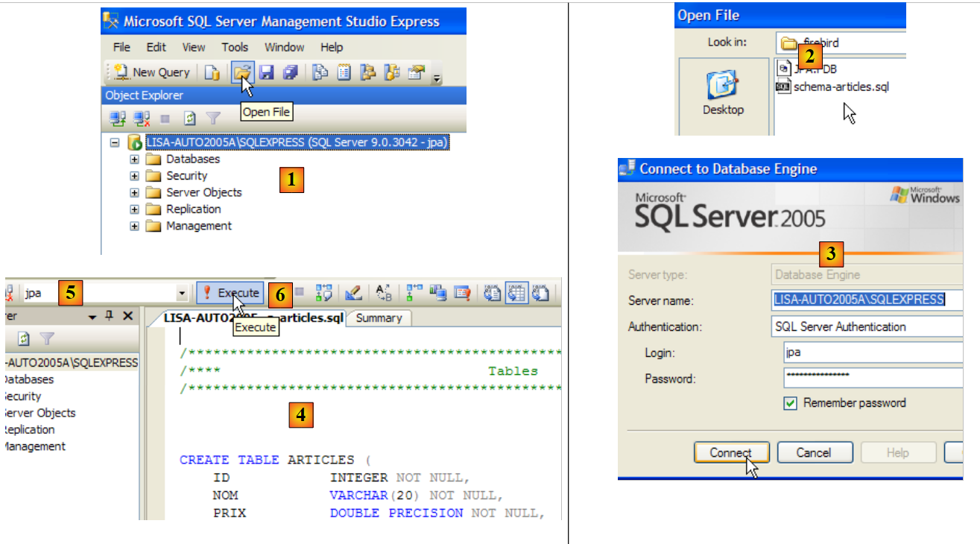This screenshot has width=980, height=544.
Task: Click Disconnect icon in Object Explorer toolbar
Action: click(142, 118)
